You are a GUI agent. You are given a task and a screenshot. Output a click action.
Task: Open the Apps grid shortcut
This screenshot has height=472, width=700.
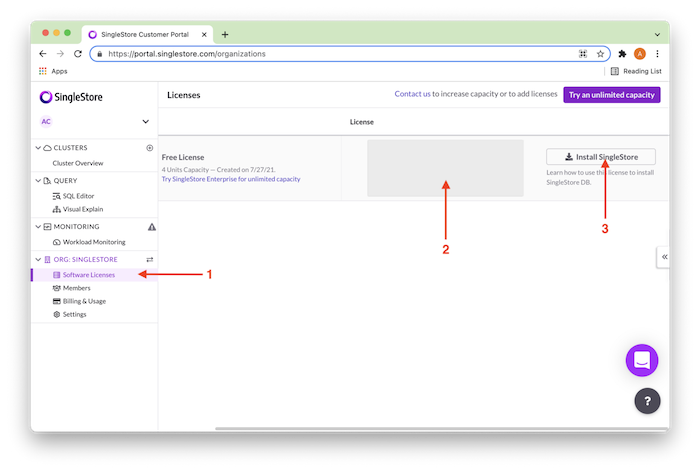tap(53, 71)
